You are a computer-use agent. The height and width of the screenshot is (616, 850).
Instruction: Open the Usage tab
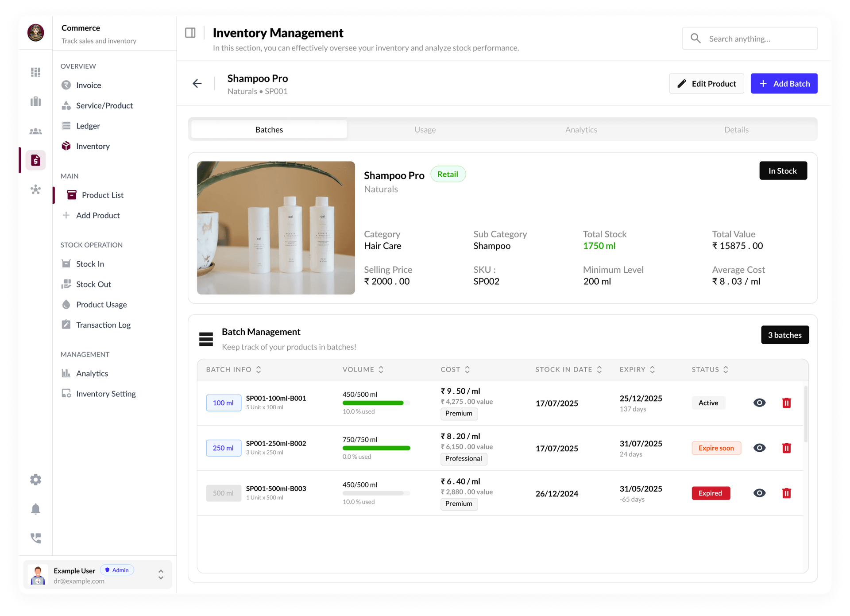pyautogui.click(x=425, y=129)
